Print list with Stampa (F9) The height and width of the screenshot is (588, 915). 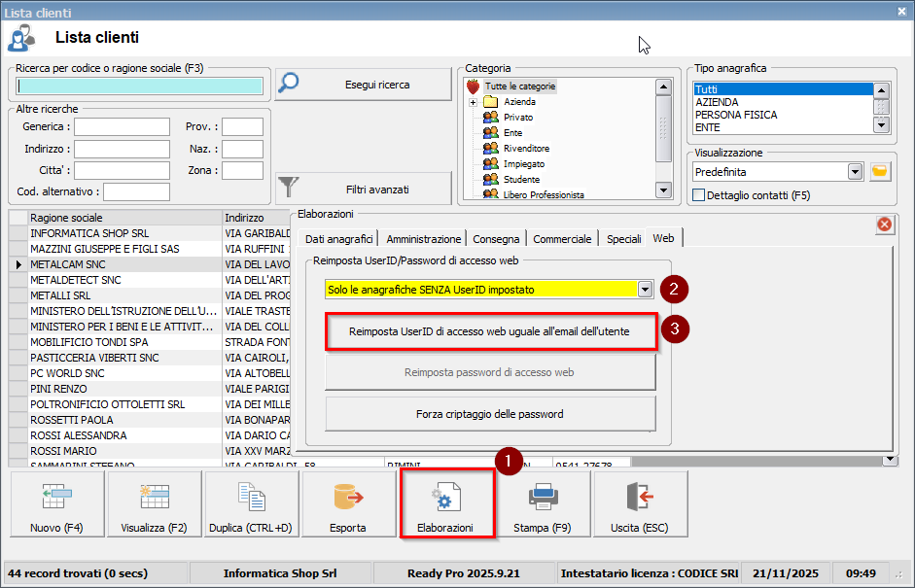click(x=543, y=504)
